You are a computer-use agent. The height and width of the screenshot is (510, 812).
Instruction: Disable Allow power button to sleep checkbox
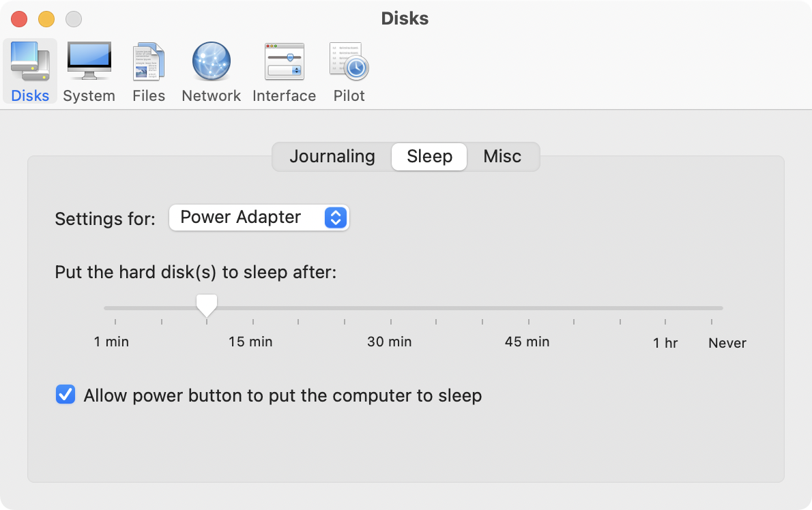[x=66, y=395]
